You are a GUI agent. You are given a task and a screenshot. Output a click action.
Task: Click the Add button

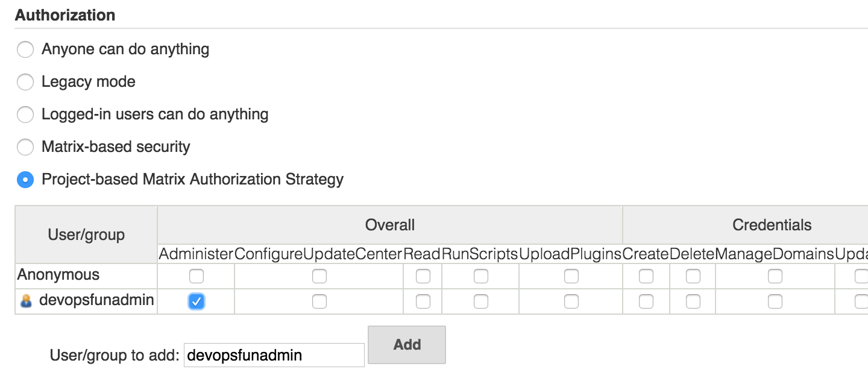[407, 345]
